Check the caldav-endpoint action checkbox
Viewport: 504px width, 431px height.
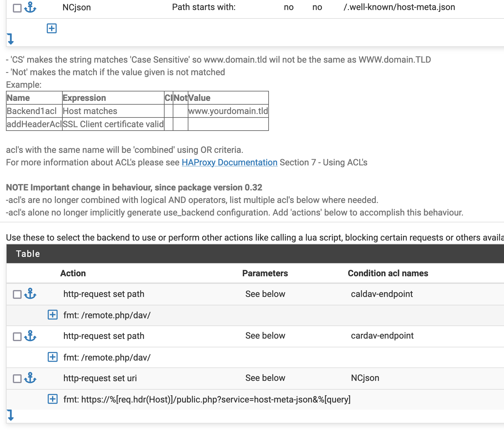pos(17,294)
